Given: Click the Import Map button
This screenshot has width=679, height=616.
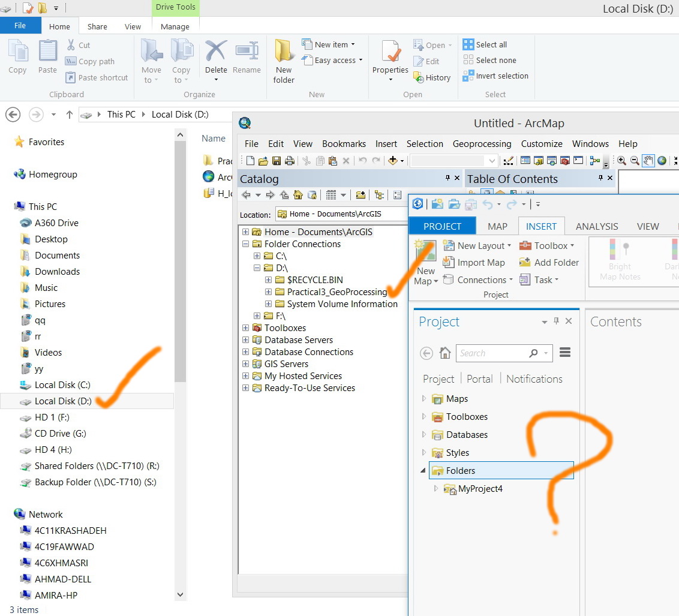Looking at the screenshot, I should coord(474,262).
